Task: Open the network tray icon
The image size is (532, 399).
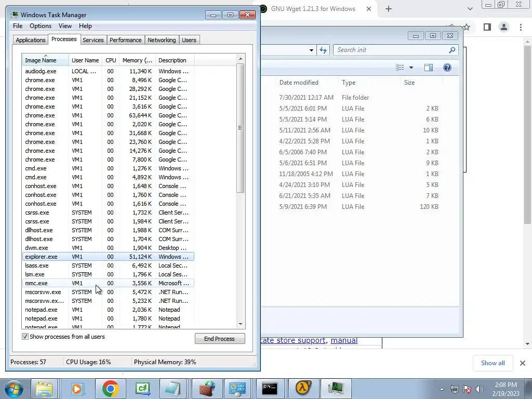Action: 454,389
